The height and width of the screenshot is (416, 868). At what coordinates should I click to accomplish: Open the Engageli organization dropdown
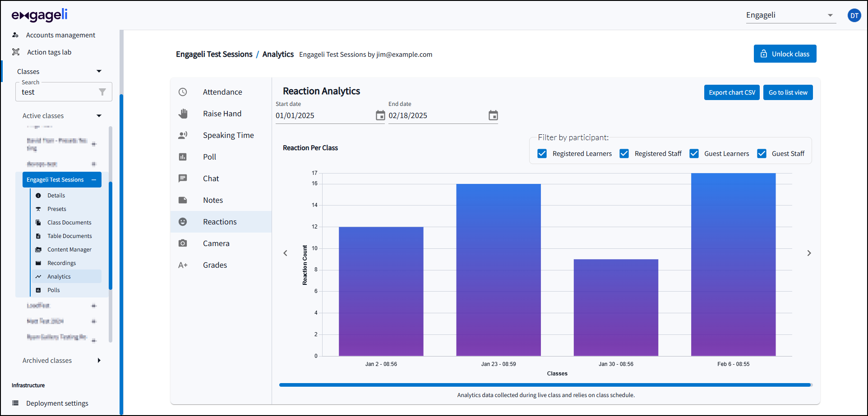click(791, 15)
